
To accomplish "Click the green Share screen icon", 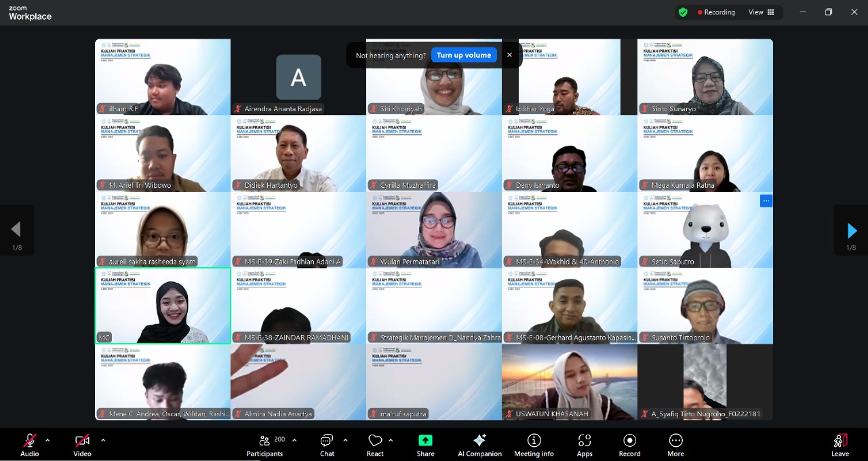I will pos(425,441).
